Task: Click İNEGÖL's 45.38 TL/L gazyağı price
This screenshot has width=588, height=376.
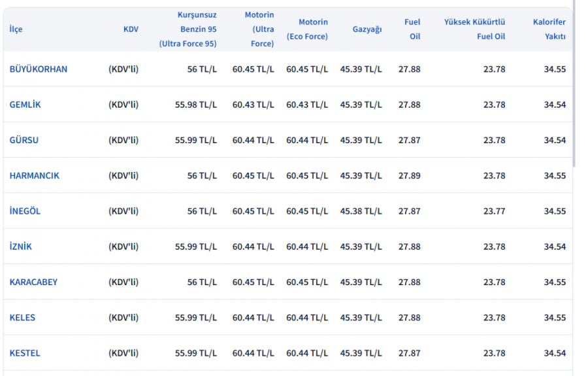Action: point(361,211)
